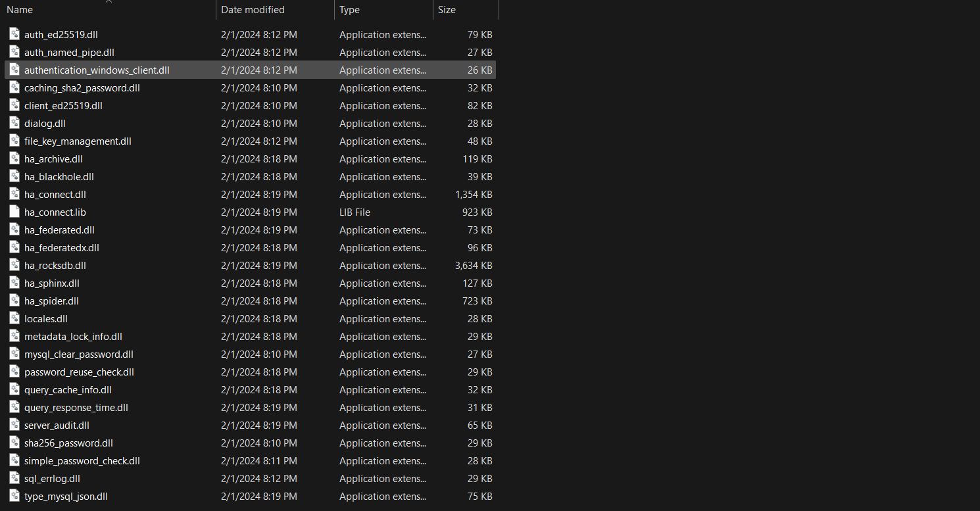Viewport: 980px width, 511px height.
Task: Click the type_mysql_json.dll file icon
Action: click(14, 496)
